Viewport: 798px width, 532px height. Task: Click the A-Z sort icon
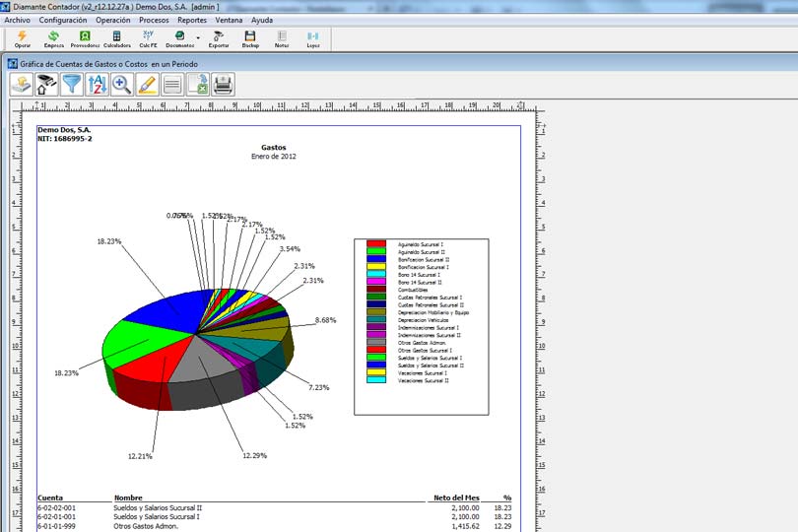coord(97,84)
